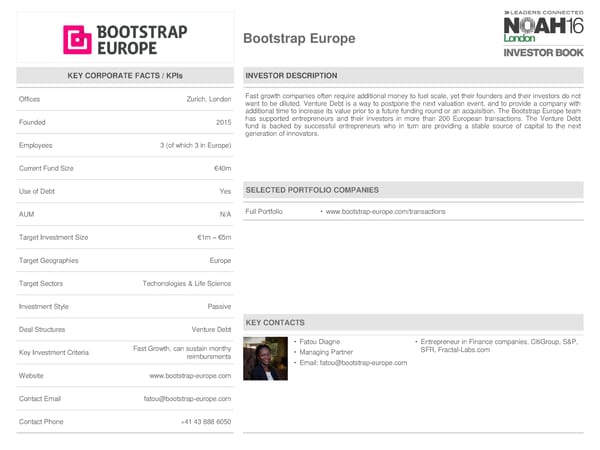Select the Venture Debt deal structure value

[x=211, y=329]
